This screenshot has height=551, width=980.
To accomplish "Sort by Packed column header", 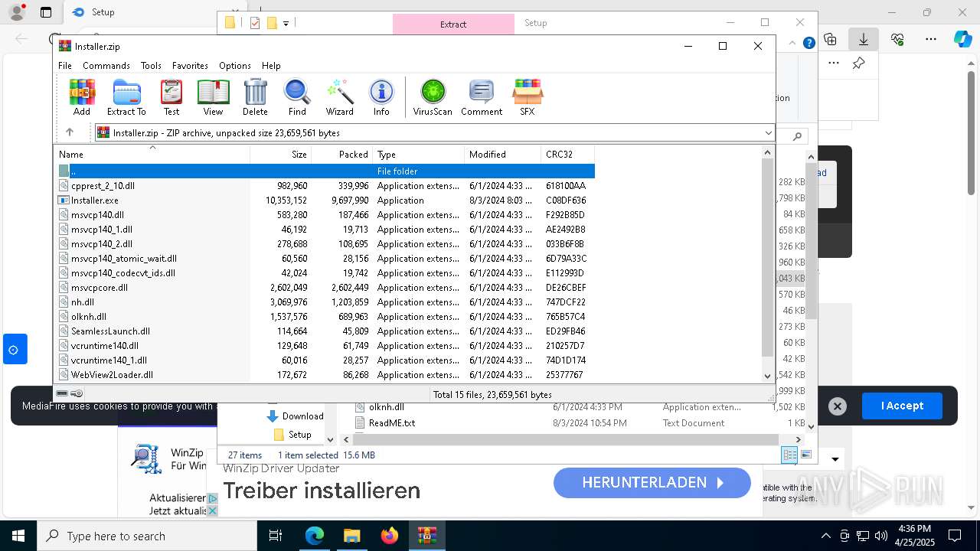I will click(x=341, y=154).
